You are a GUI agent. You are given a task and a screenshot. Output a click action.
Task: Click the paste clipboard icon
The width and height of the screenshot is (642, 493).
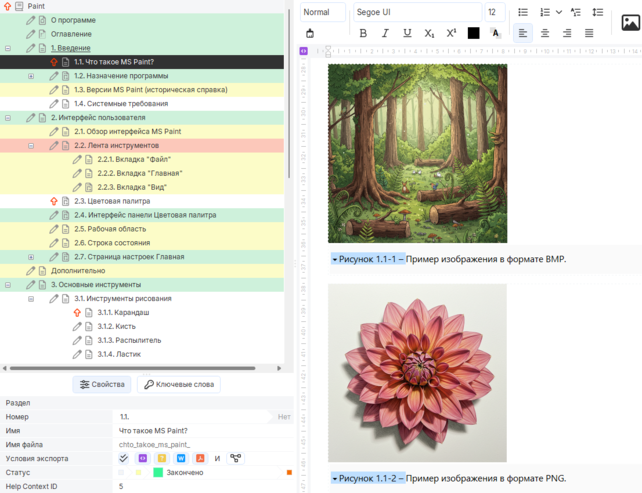coord(310,33)
